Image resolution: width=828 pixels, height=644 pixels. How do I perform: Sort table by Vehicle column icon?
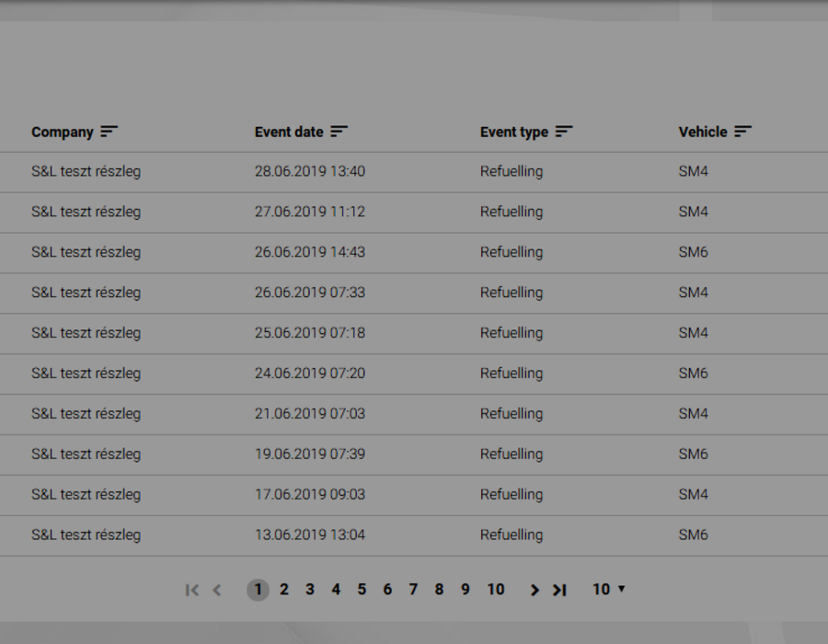743,132
